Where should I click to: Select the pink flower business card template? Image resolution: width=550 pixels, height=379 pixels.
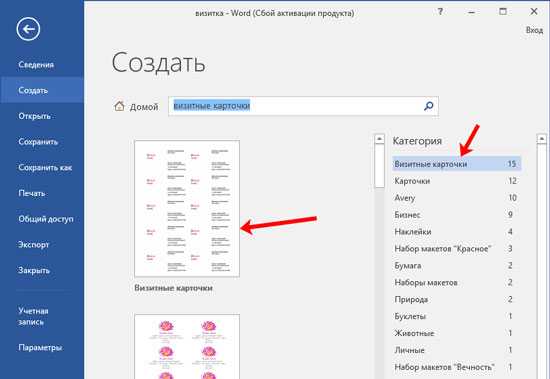coord(187,346)
